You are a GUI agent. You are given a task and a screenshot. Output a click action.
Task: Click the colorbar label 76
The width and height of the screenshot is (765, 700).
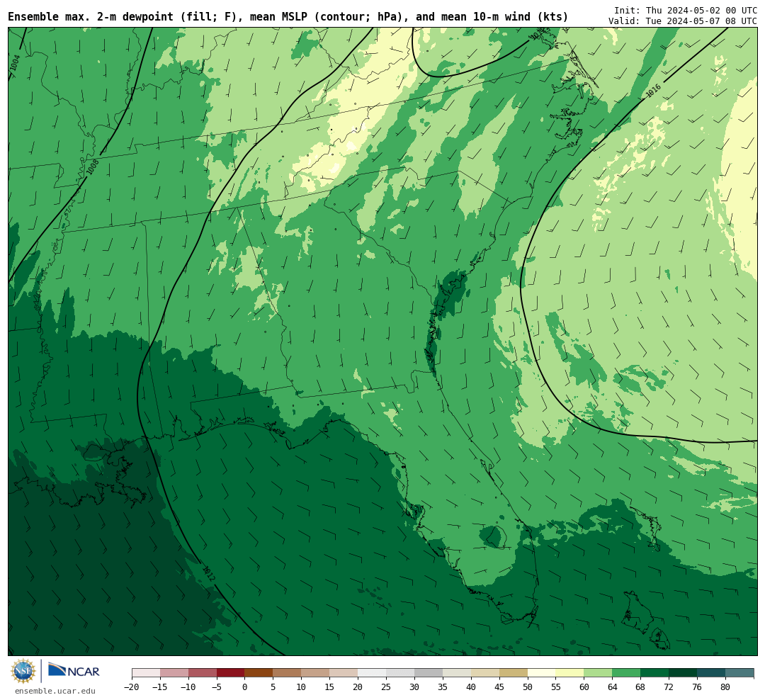[x=697, y=687]
